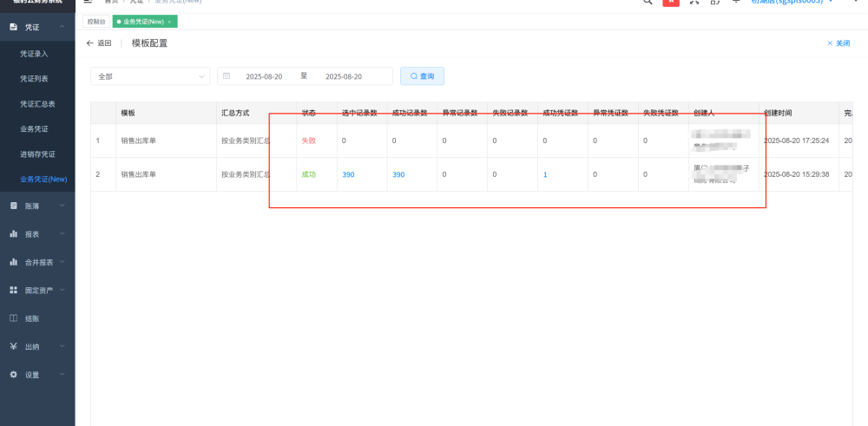Select the 业务凭证(New) green tab
This screenshot has height=426, width=868.
pos(143,22)
